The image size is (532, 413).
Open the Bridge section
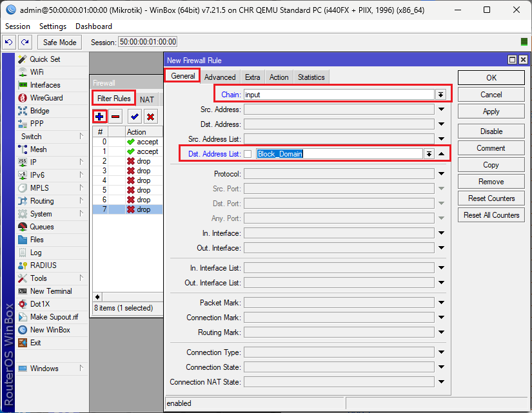[39, 111]
